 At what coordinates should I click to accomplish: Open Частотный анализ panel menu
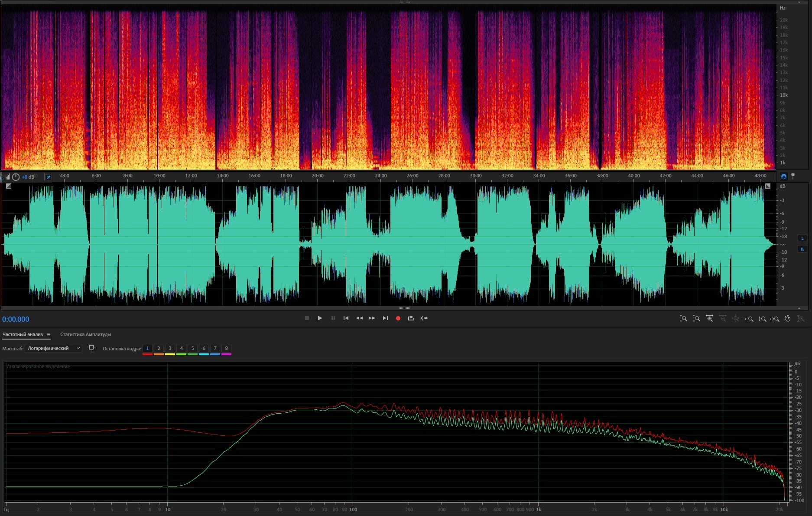click(x=49, y=334)
